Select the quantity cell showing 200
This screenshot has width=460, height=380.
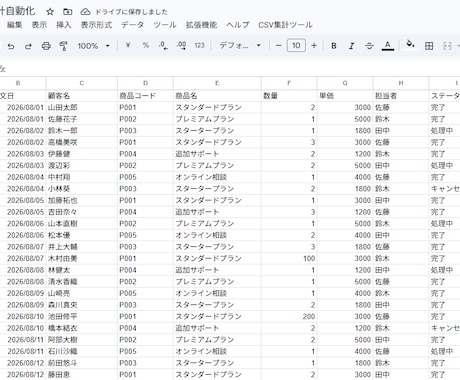tap(289, 316)
